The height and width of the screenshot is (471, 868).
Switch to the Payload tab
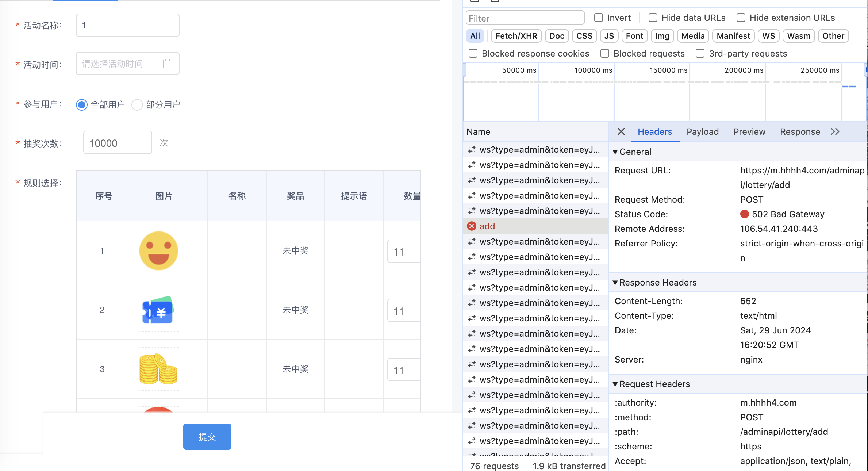703,132
